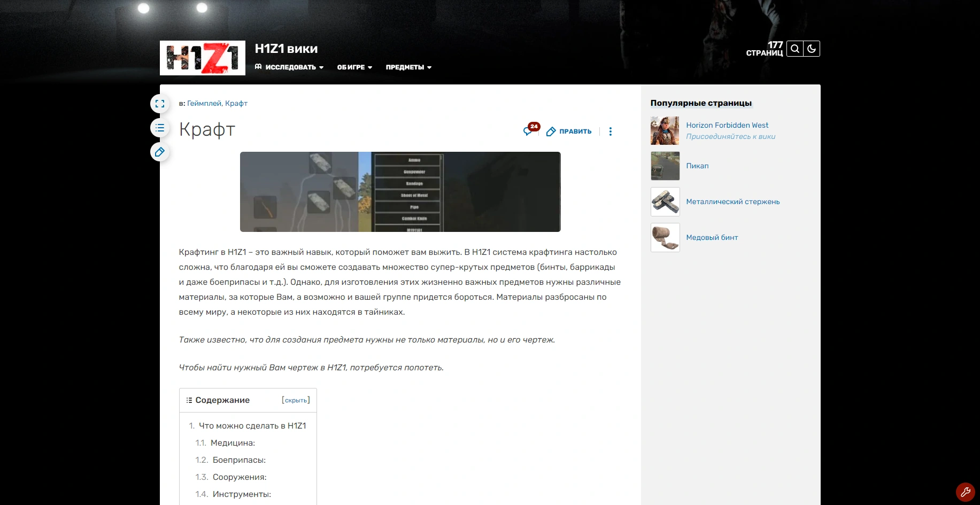The image size is (980, 505).
Task: Click the H1Z1 wiki logo
Action: 203,58
